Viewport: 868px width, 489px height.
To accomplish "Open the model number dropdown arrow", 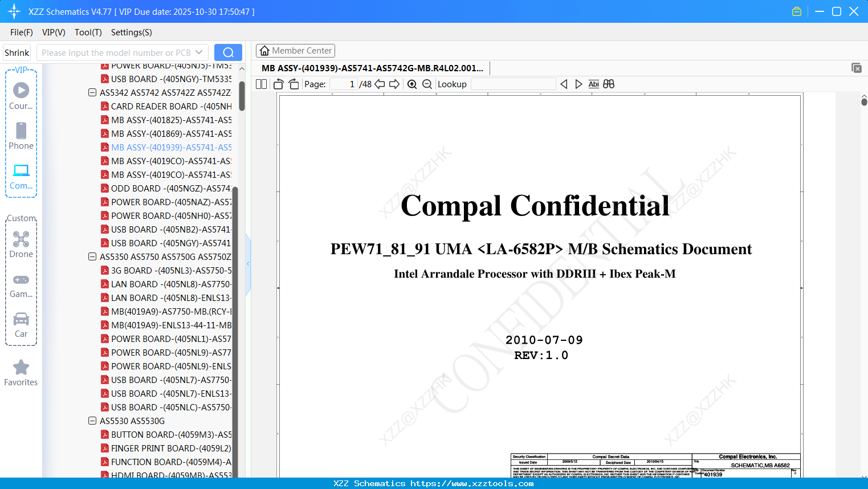I will point(199,52).
